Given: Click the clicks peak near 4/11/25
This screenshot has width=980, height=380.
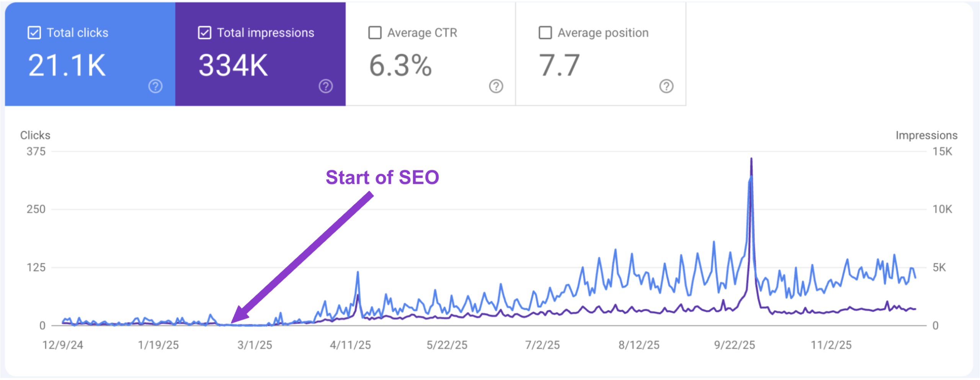Looking at the screenshot, I should coord(358,272).
